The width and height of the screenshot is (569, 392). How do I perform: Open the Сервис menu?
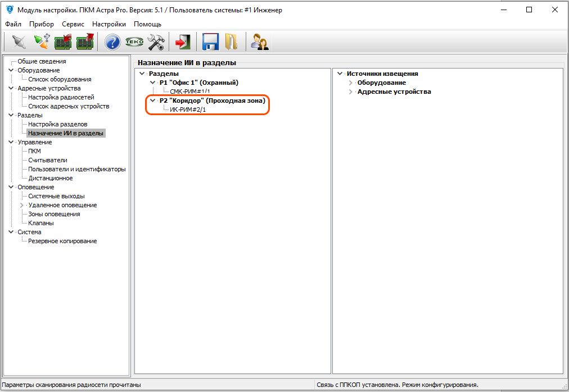click(x=73, y=24)
